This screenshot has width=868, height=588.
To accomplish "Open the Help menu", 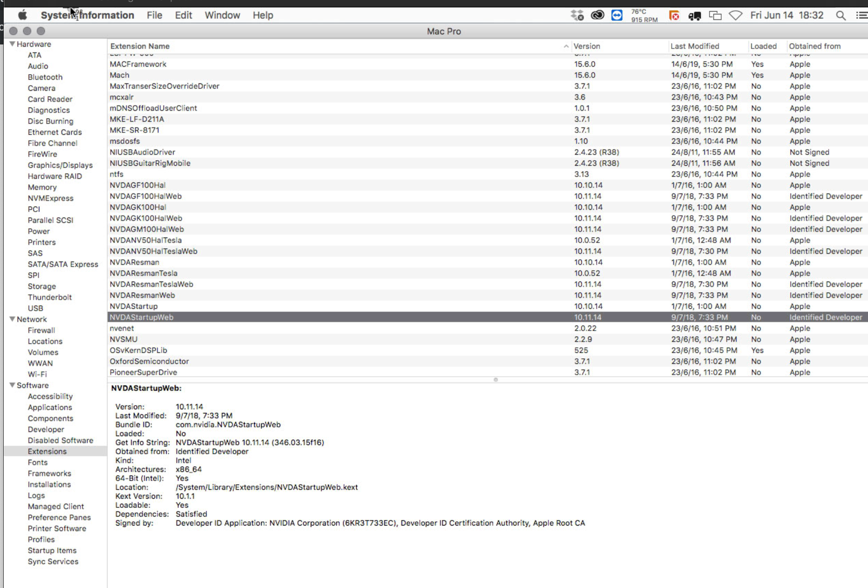I will [263, 15].
